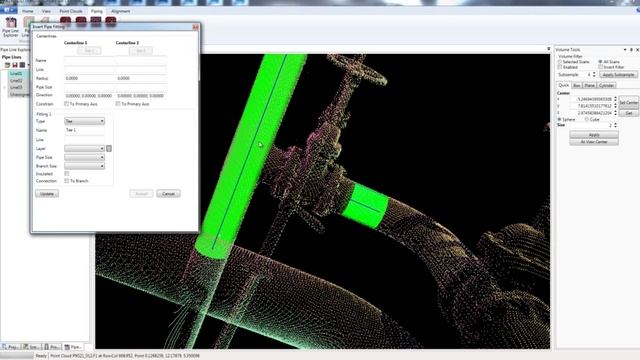
Task: Check Centerline 1 To Primary Axis
Action: coord(67,104)
